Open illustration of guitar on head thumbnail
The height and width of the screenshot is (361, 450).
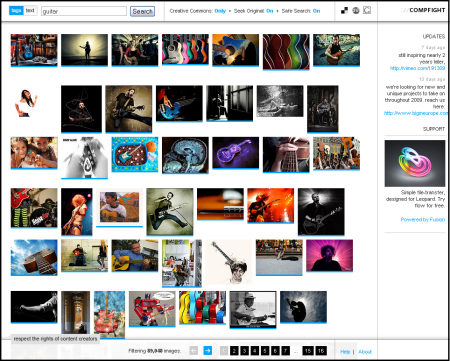coord(229,262)
